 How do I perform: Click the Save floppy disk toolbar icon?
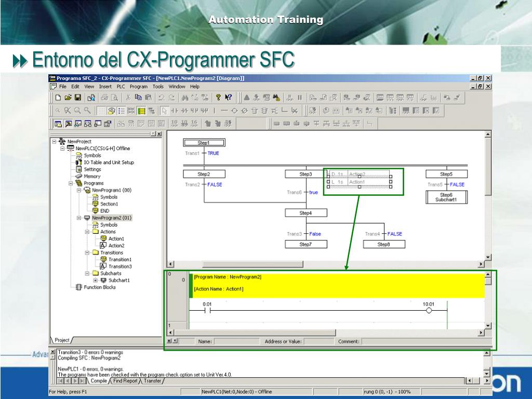(78, 98)
